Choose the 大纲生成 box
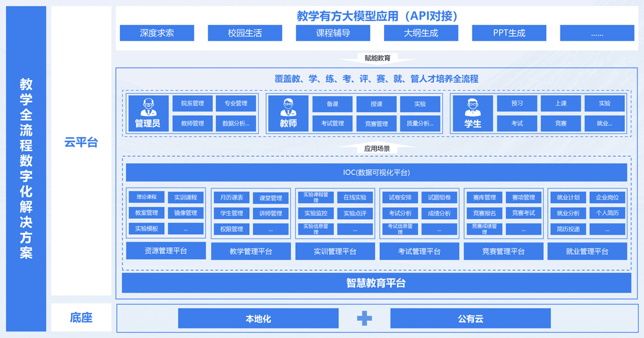This screenshot has height=338, width=644. pyautogui.click(x=420, y=33)
